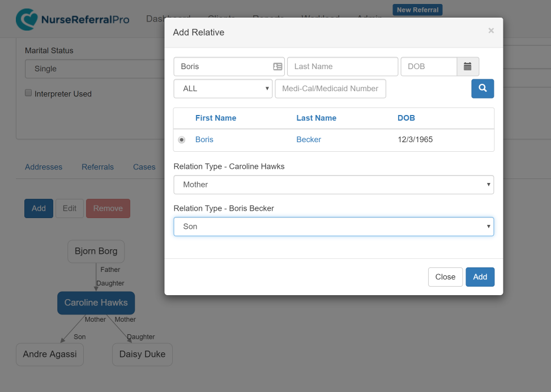Open the DOB calendar picker icon

(467, 66)
